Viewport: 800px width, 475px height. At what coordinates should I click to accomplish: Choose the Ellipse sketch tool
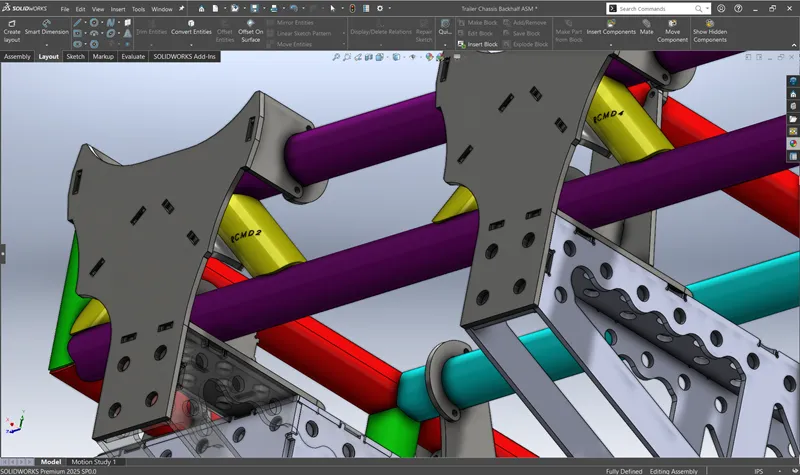coord(111,33)
